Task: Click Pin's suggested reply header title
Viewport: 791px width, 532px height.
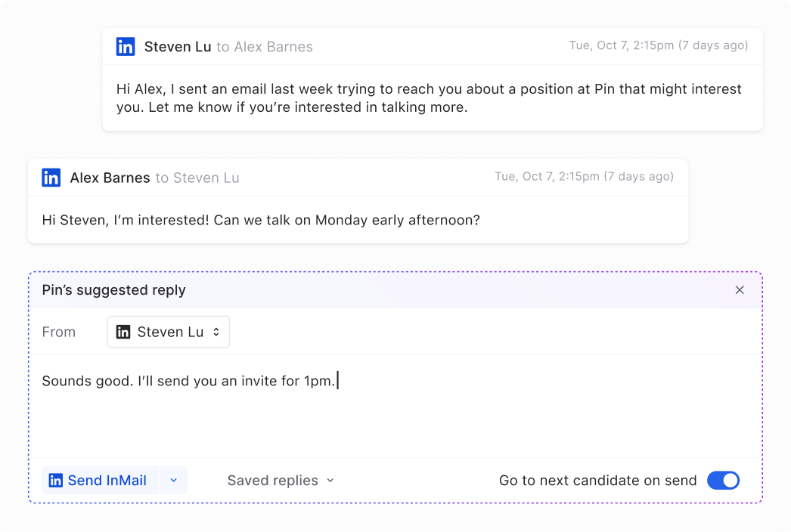Action: tap(113, 290)
